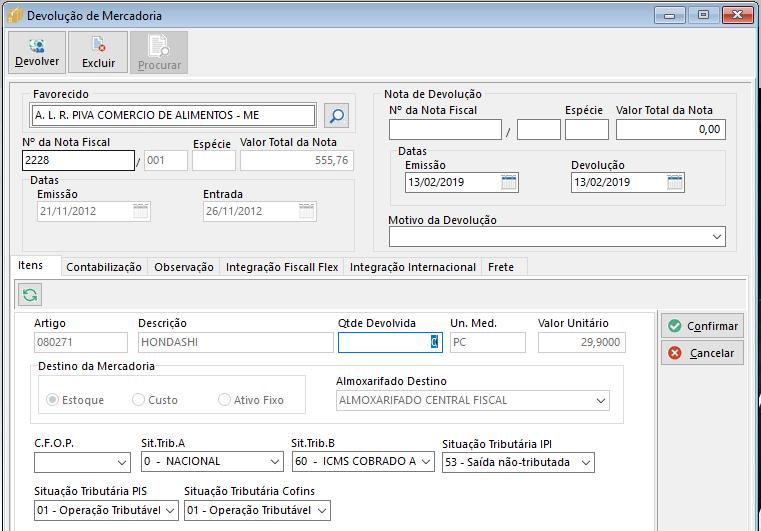Click the Artigo field 080271
Screen dimensions: 761x531
tap(81, 342)
